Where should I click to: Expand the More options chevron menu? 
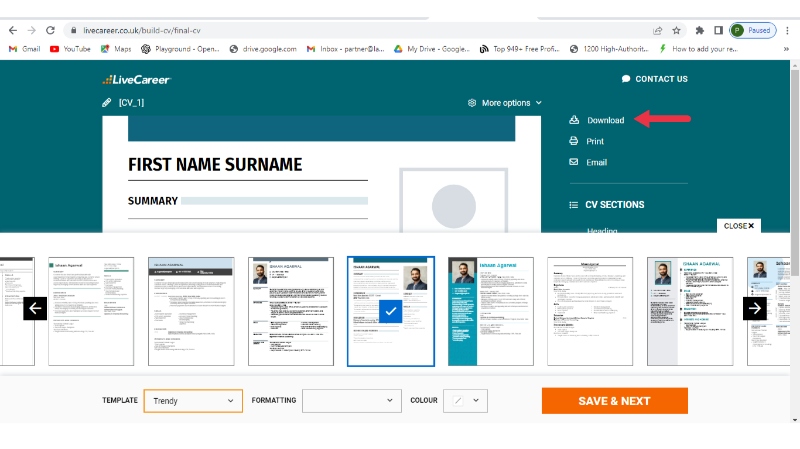(539, 103)
